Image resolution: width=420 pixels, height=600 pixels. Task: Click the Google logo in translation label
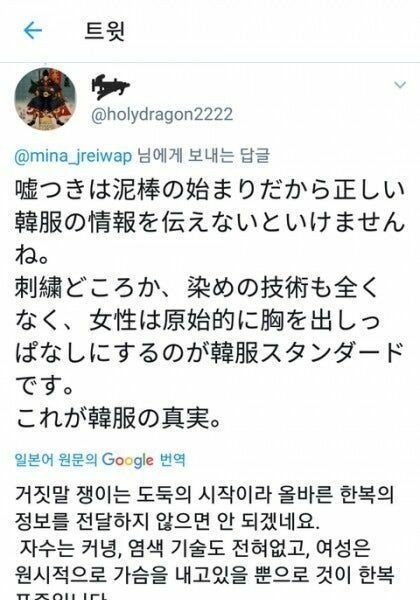128,459
